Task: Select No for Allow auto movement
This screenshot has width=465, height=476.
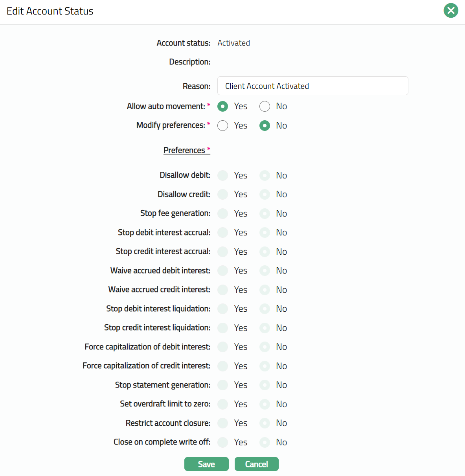Action: pos(265,107)
